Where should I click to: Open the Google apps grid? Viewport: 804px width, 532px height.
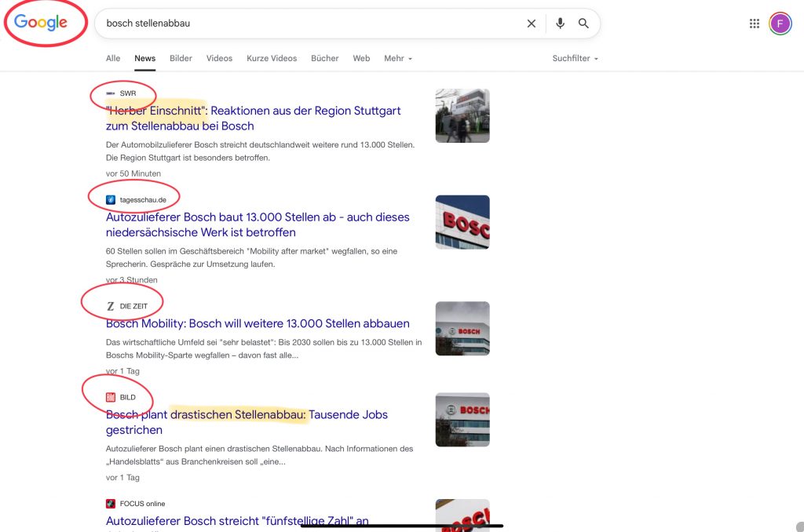(755, 24)
